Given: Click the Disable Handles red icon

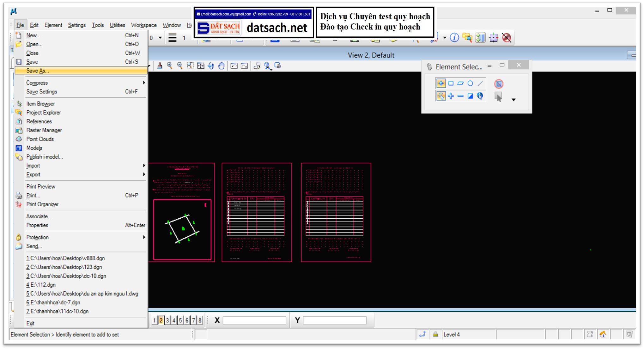Looking at the screenshot, I should (499, 84).
